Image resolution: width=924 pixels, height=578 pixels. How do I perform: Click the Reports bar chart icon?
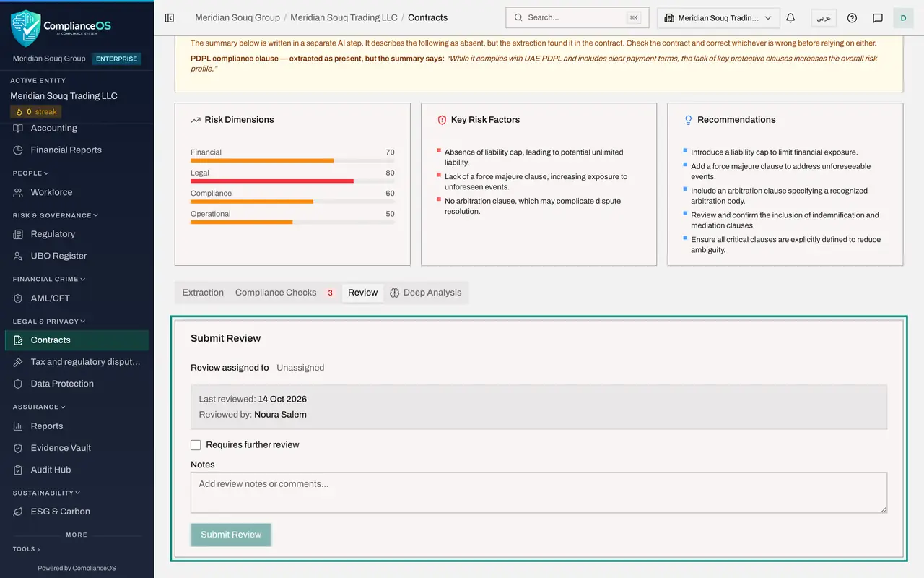click(x=18, y=426)
